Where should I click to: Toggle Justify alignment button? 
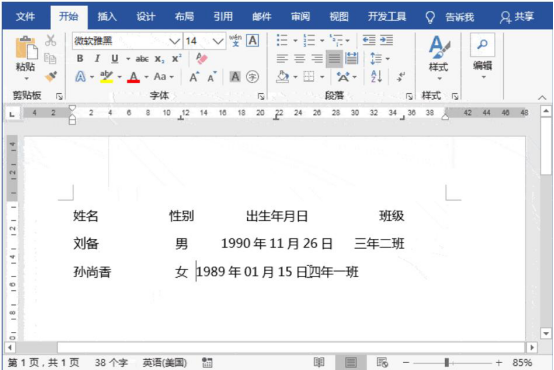click(334, 58)
